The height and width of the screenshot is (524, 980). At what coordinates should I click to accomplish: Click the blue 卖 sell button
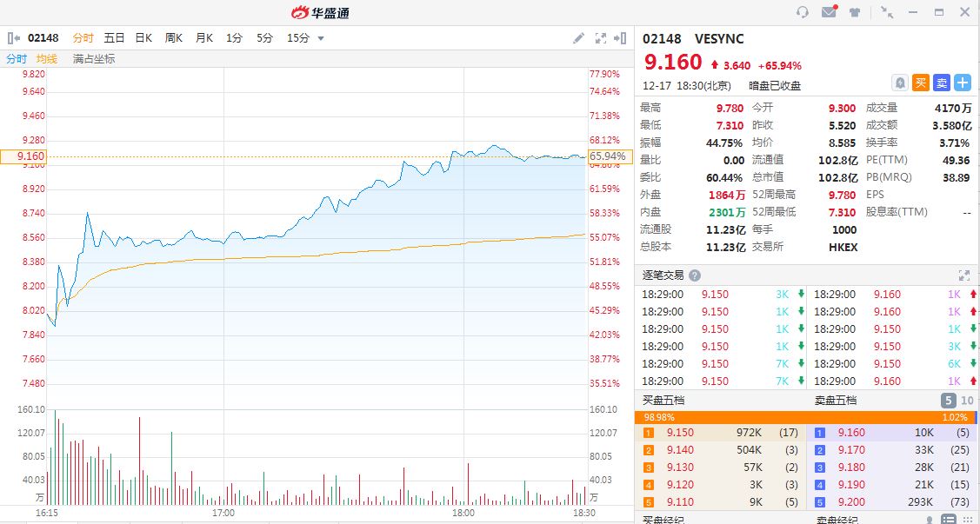tap(942, 83)
